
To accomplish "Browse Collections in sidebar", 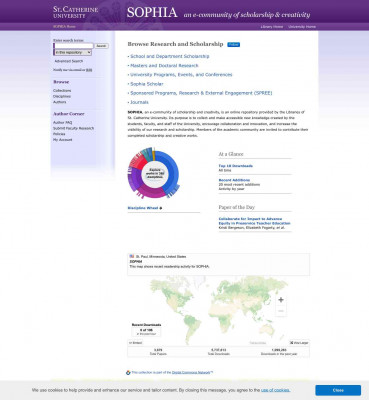I will tap(62, 91).
